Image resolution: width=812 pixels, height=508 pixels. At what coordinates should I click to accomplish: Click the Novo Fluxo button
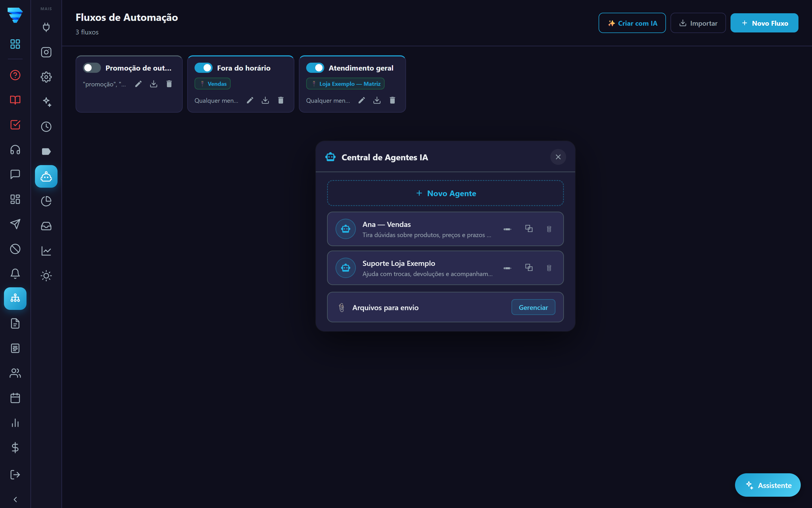tap(764, 23)
